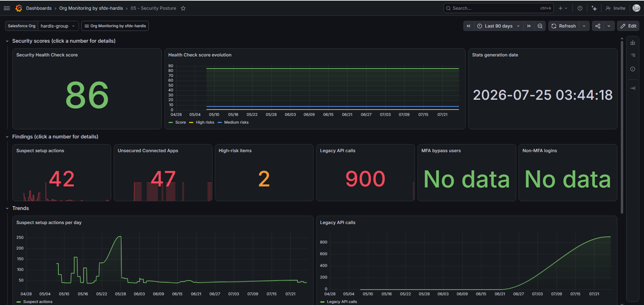Open the Grafana home logo
The width and height of the screenshot is (644, 305).
(19, 8)
